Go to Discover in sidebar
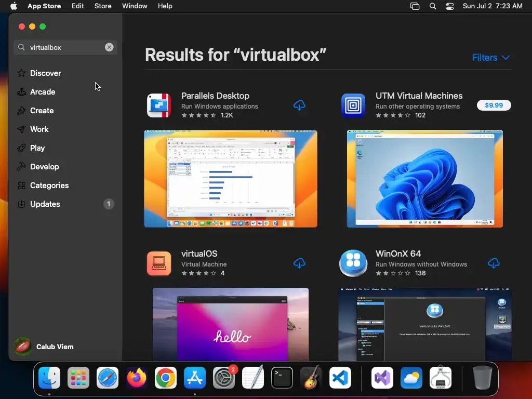 65,73
